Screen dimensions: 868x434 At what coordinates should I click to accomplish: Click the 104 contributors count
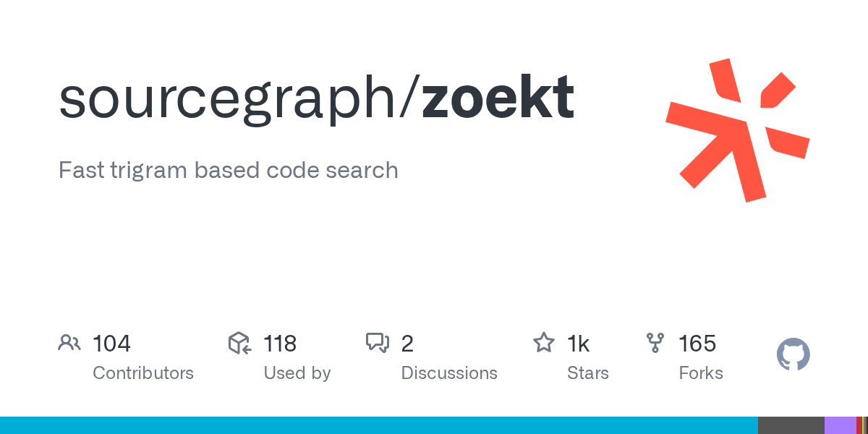[x=111, y=344]
